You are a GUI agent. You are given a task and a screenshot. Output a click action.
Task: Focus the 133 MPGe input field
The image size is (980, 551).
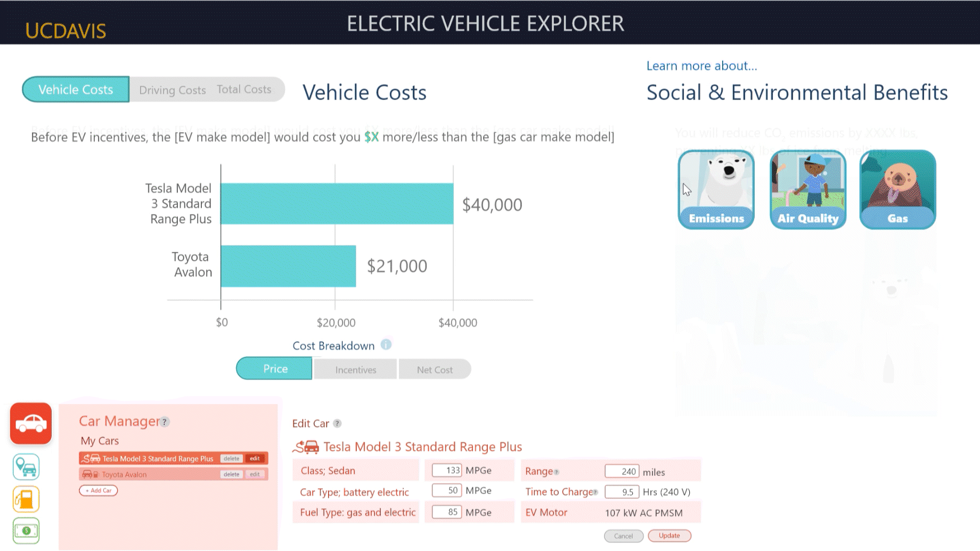pyautogui.click(x=447, y=471)
